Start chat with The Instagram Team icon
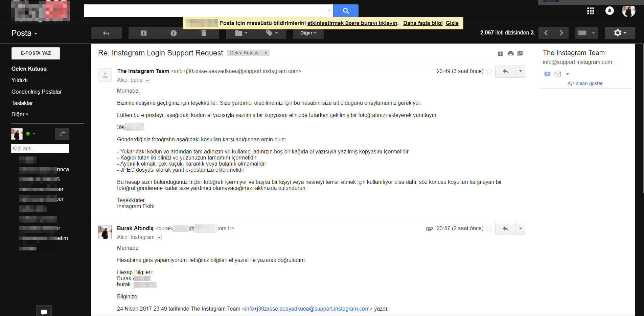The height and width of the screenshot is (316, 644). point(547,74)
